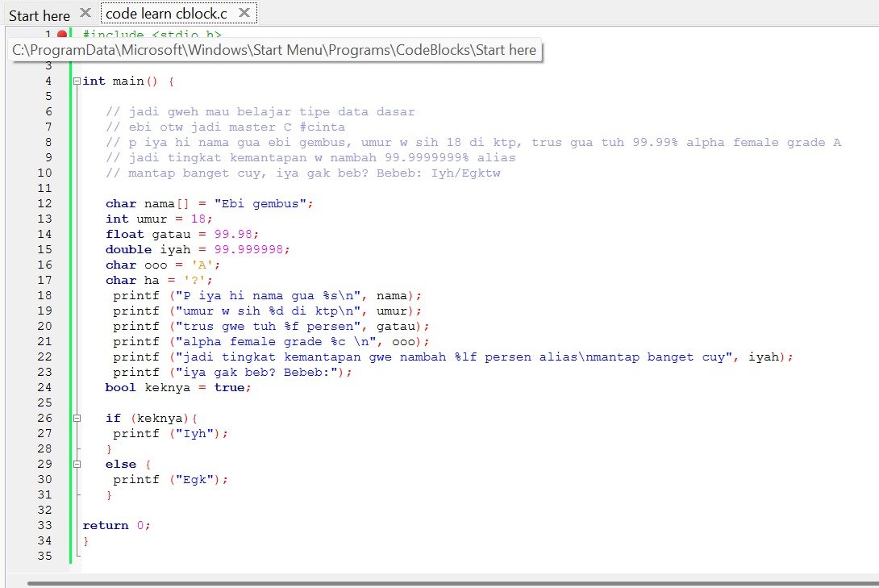
Task: Collapse the else block fold
Action: tap(77, 464)
